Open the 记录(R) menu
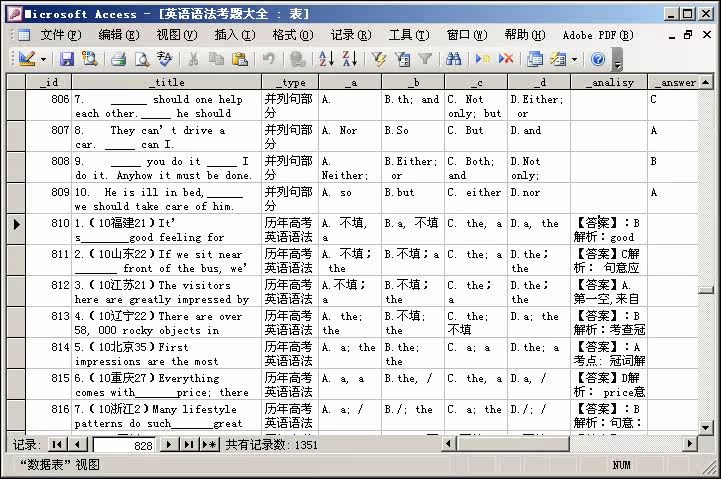This screenshot has width=721, height=479. (x=351, y=35)
